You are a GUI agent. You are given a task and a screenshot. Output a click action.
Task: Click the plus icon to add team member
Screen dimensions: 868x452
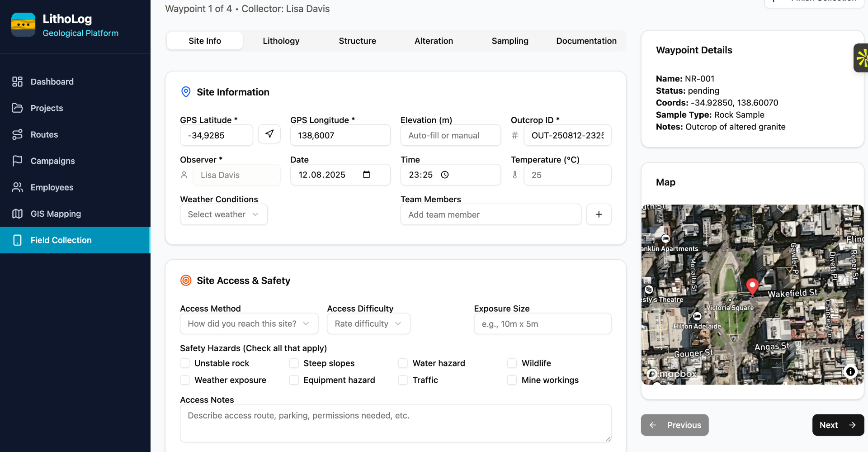click(599, 214)
